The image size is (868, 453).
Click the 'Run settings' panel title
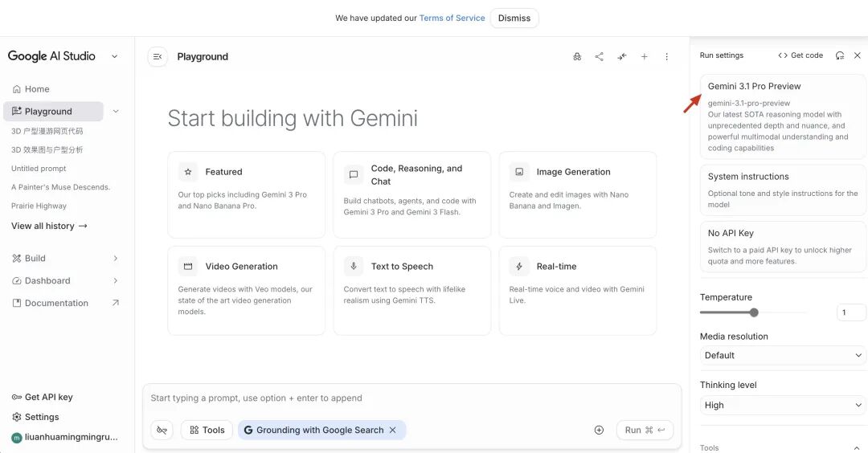[x=721, y=55]
